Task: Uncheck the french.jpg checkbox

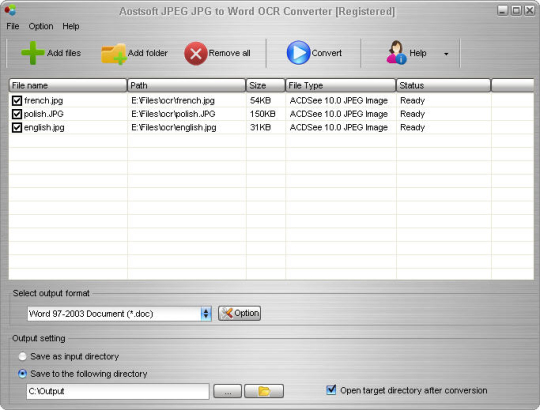Action: click(17, 101)
